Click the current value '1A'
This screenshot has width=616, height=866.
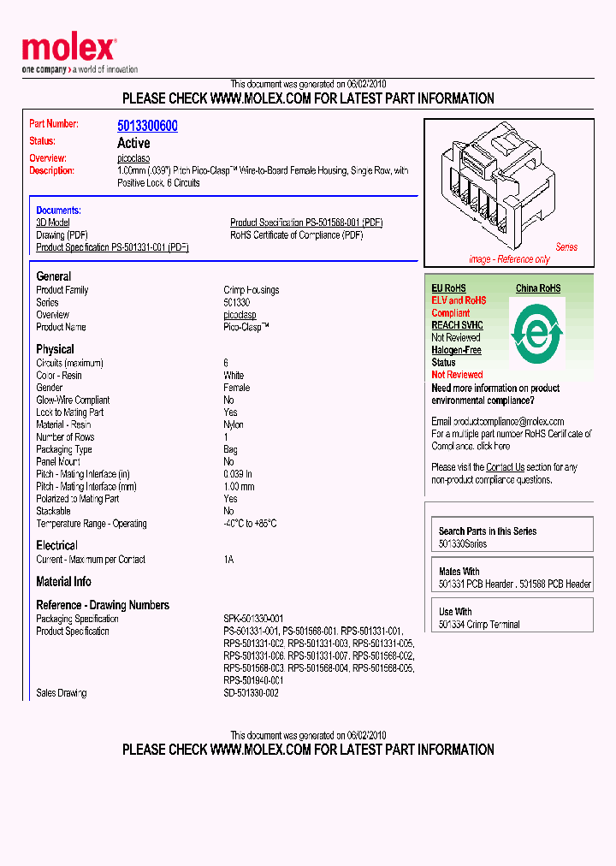coord(228,560)
